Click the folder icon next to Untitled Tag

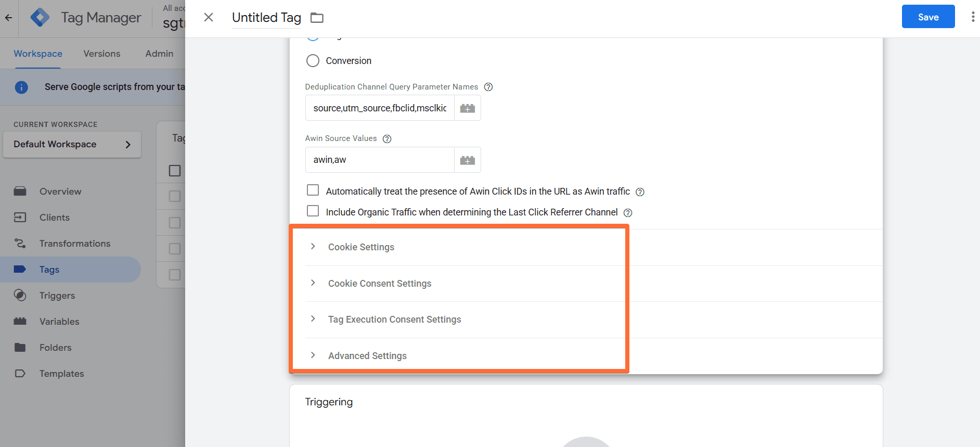[x=317, y=18]
